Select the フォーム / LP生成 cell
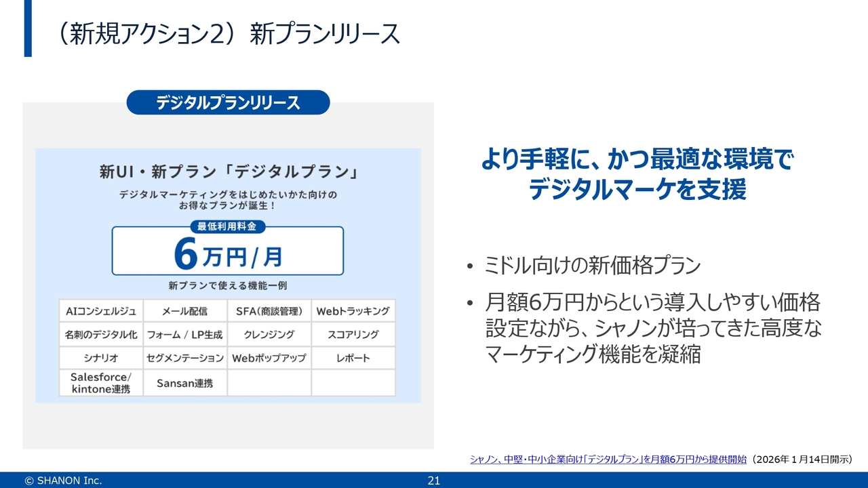 tap(184, 334)
